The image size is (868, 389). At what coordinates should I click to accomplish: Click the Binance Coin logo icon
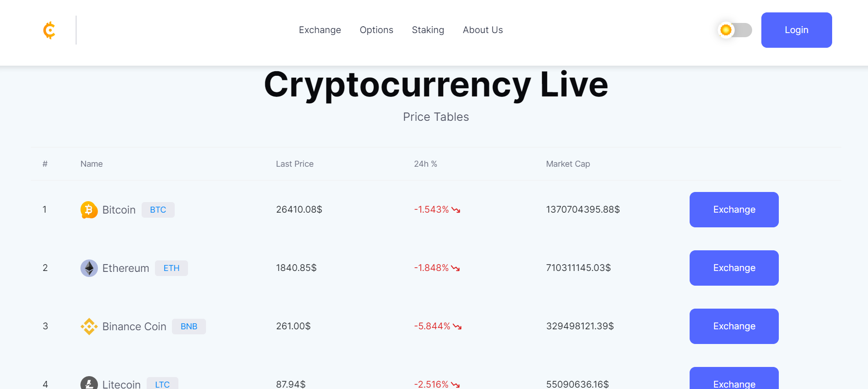[x=89, y=327]
